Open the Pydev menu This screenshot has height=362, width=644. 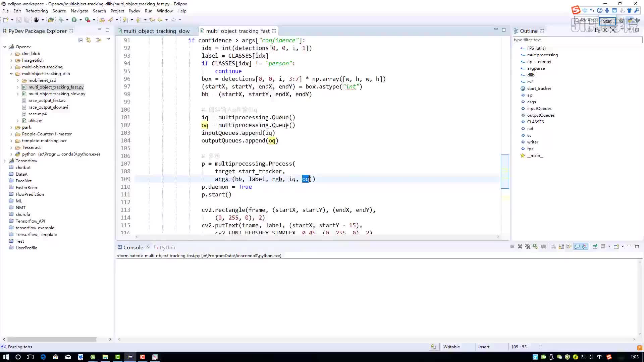[x=134, y=11]
